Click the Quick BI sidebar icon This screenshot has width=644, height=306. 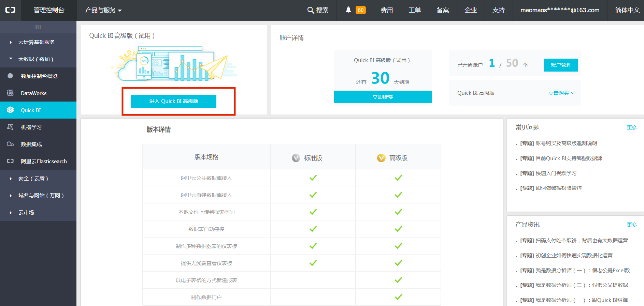pos(10,110)
